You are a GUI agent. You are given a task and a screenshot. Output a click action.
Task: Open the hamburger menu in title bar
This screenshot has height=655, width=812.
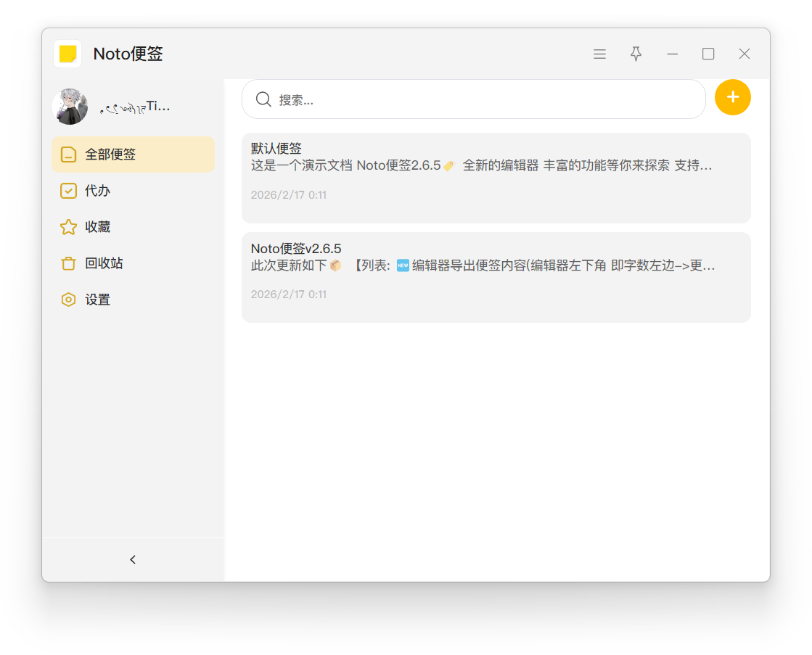(x=599, y=54)
